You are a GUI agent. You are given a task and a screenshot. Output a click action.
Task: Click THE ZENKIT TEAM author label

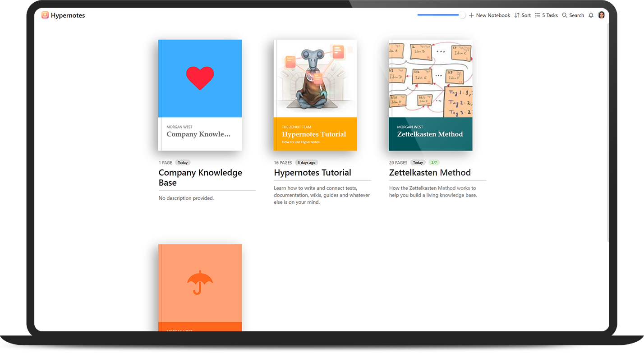point(297,127)
